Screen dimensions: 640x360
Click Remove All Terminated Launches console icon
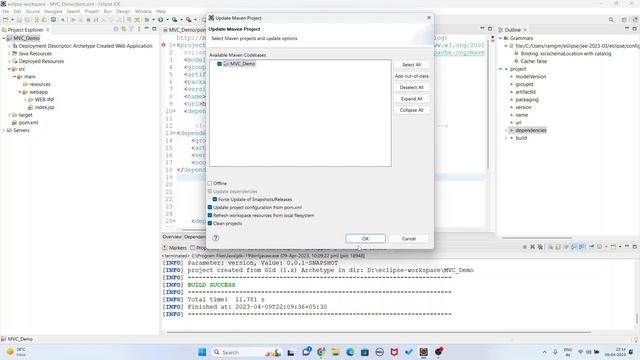540,247
